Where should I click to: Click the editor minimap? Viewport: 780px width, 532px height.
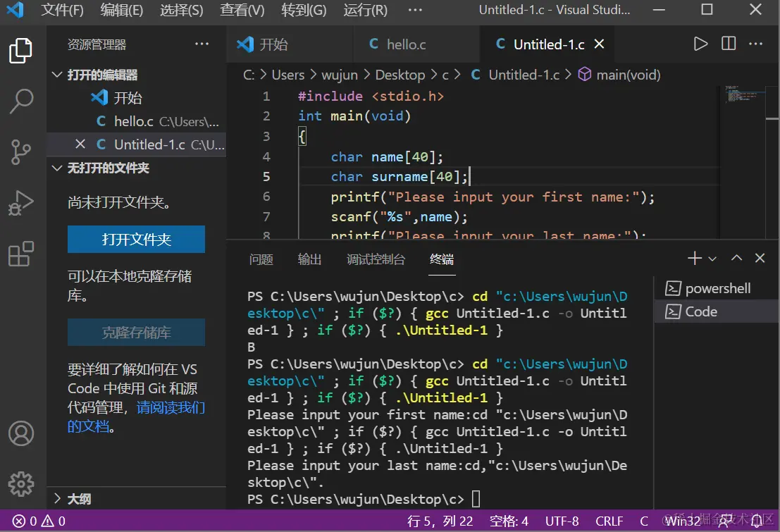[743, 94]
